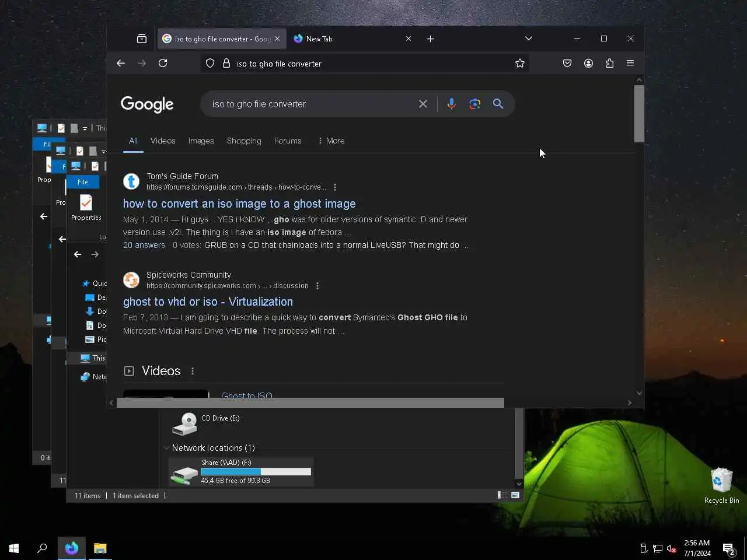Image resolution: width=747 pixels, height=560 pixels.
Task: Click Properties in front Explorer ribbon
Action: pyautogui.click(x=86, y=208)
